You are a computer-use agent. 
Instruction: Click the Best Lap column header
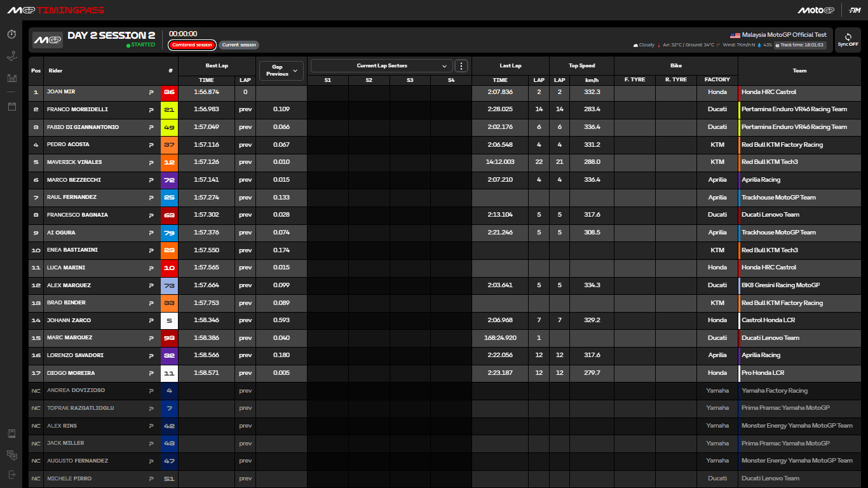point(218,65)
